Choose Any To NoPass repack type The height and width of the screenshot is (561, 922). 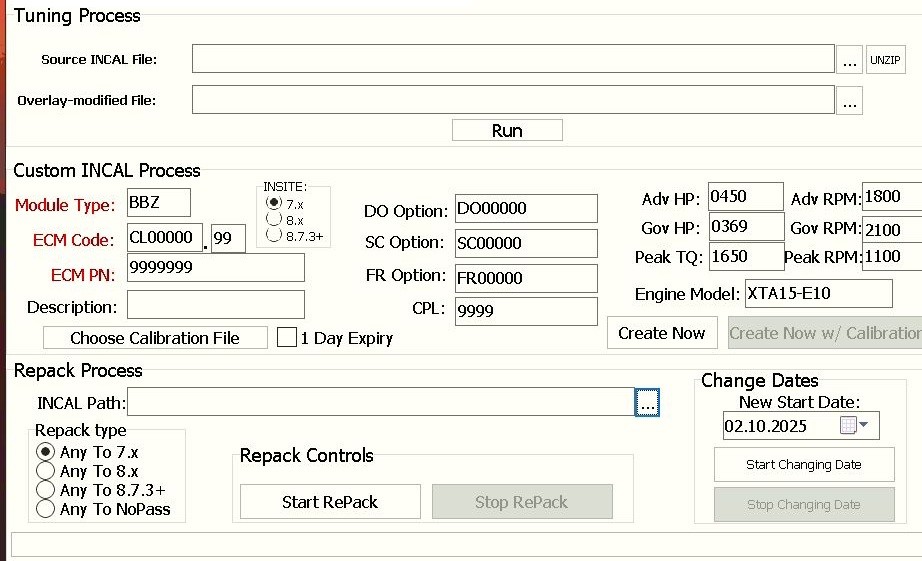pyautogui.click(x=45, y=509)
